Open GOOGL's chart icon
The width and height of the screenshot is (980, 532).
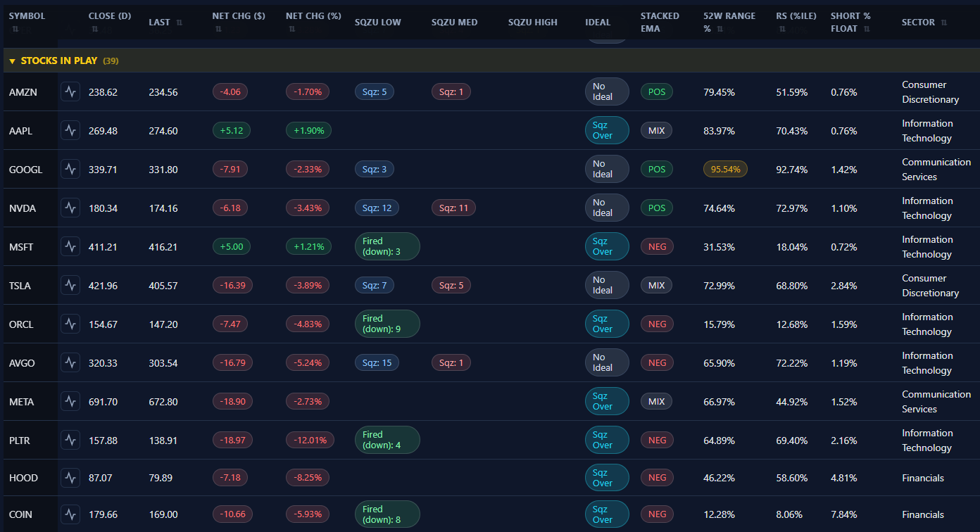tap(70, 169)
